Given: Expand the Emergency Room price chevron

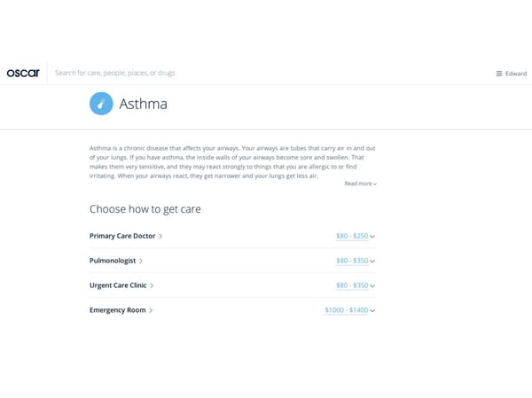Looking at the screenshot, I should point(373,311).
